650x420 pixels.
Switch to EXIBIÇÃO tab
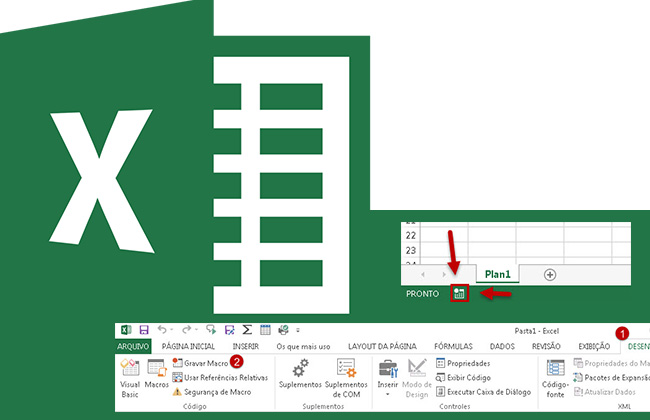tap(594, 346)
